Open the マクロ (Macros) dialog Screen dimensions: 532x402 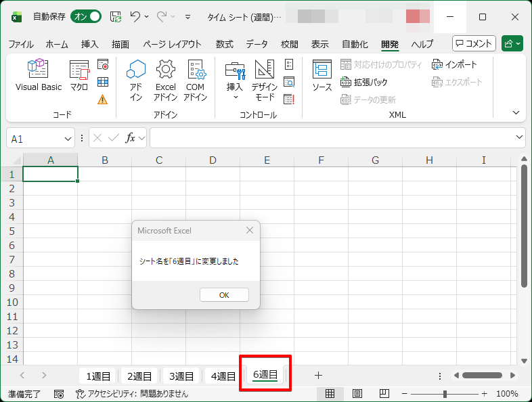click(x=79, y=75)
